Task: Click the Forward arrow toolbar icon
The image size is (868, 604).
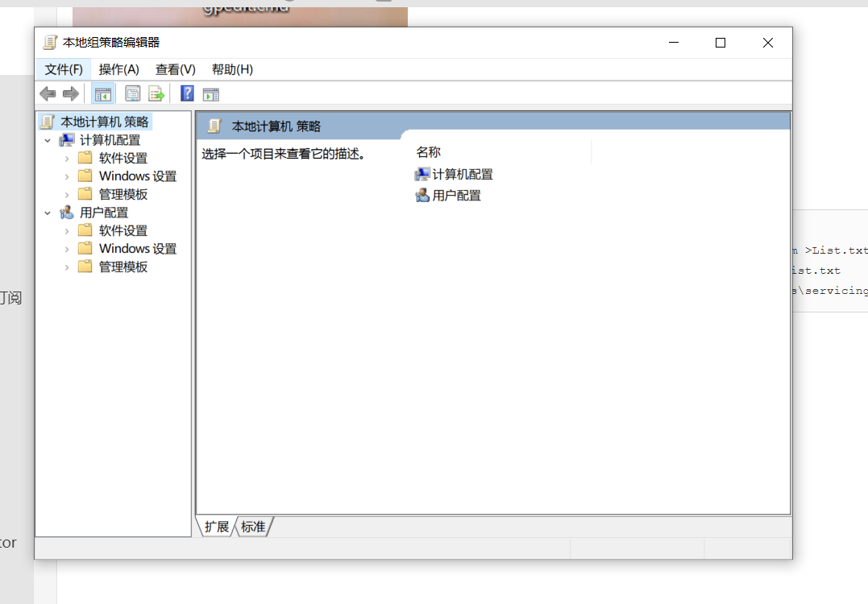Action: tap(71, 94)
